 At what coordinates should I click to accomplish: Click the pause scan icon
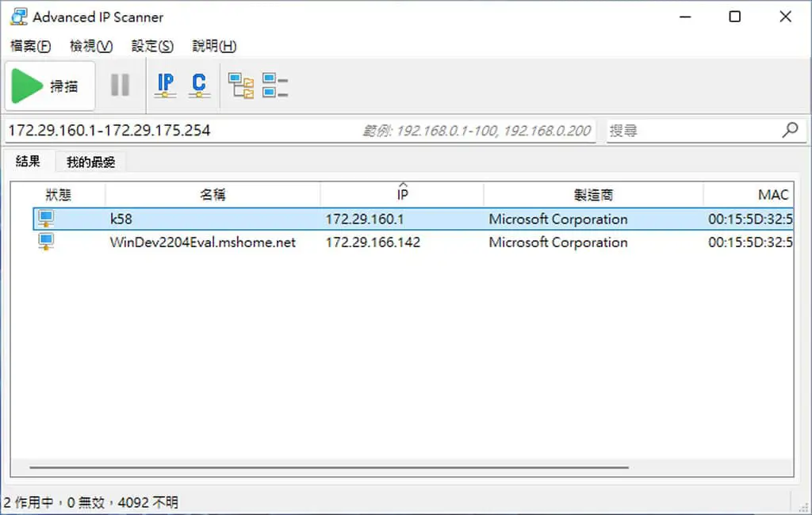(x=121, y=85)
